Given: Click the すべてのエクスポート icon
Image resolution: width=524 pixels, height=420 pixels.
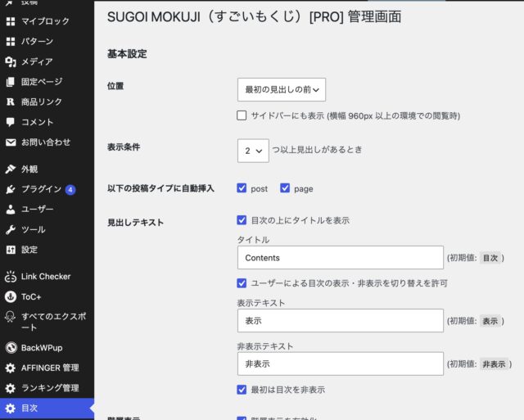Looking at the screenshot, I should click(11, 317).
